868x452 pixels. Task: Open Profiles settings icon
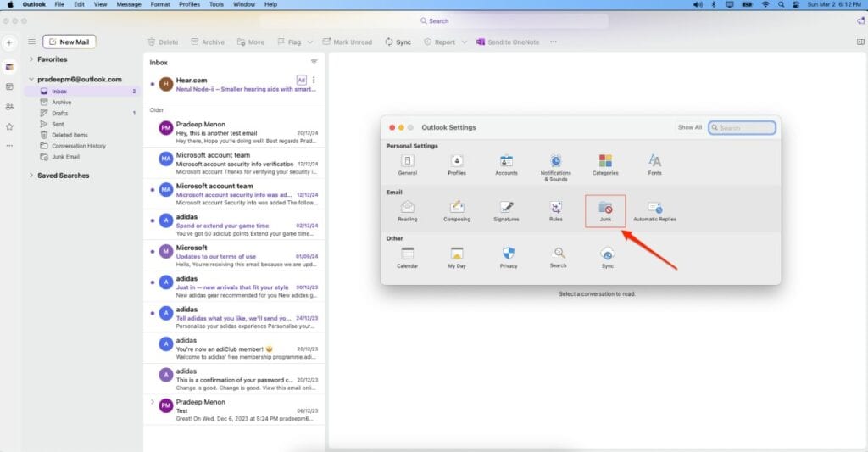coord(457,165)
